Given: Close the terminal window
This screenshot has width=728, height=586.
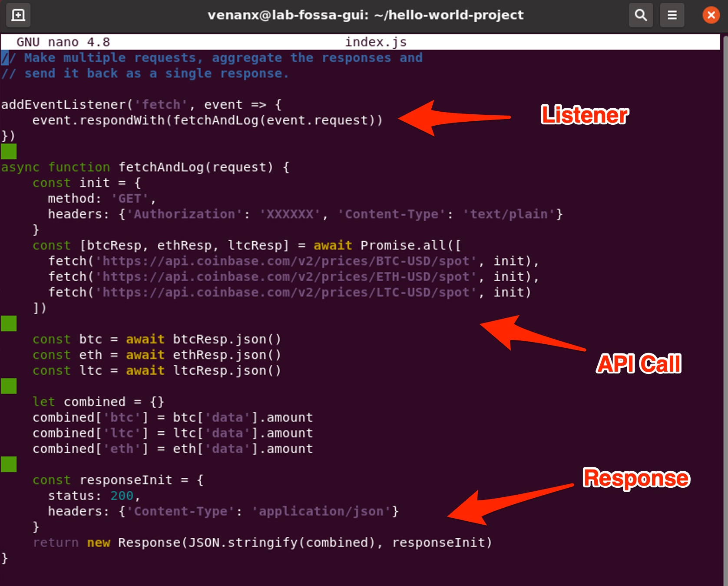Looking at the screenshot, I should [711, 15].
